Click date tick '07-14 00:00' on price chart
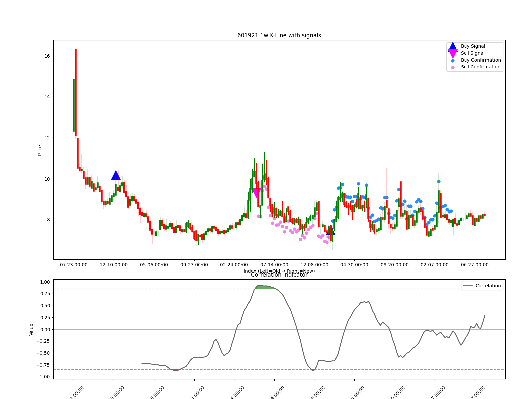This screenshot has height=399, width=532. [274, 265]
